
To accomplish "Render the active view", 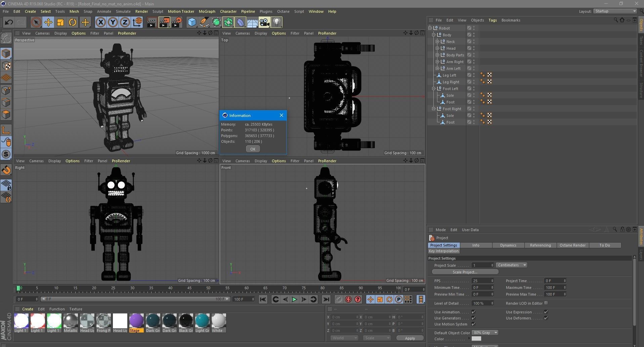I will pos(152,22).
